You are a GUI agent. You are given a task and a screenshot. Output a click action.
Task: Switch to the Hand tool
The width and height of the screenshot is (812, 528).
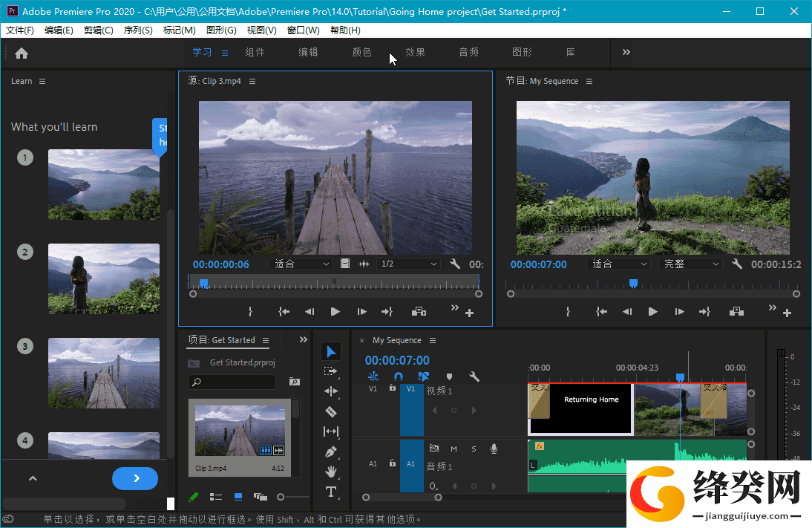tap(331, 472)
